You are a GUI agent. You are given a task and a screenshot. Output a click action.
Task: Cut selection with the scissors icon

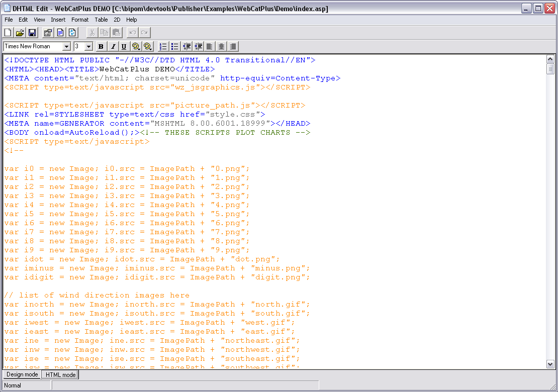click(x=92, y=33)
